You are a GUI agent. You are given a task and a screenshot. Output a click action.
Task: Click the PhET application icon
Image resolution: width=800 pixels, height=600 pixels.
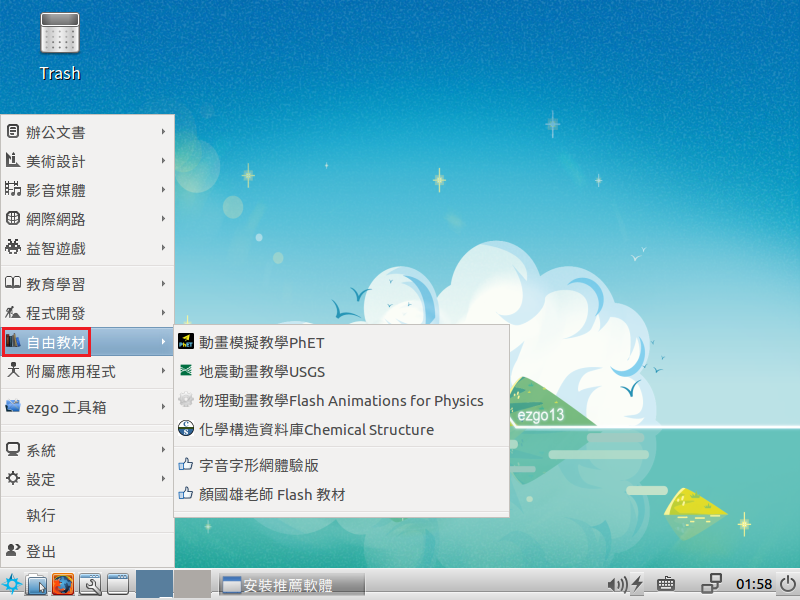(186, 341)
